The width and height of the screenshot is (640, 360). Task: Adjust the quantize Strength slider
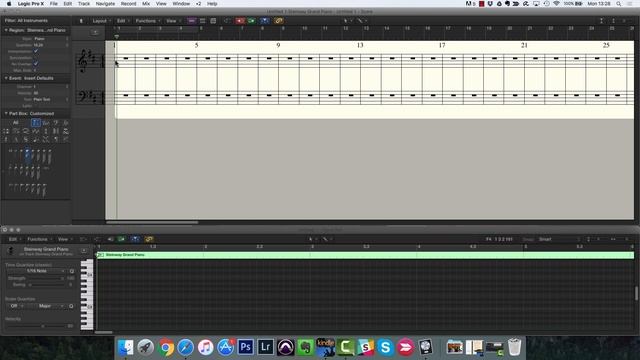tap(46, 278)
